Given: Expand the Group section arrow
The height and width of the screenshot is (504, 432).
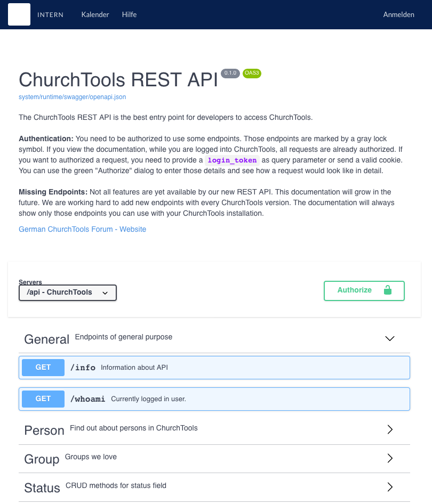Looking at the screenshot, I should 390,458.
